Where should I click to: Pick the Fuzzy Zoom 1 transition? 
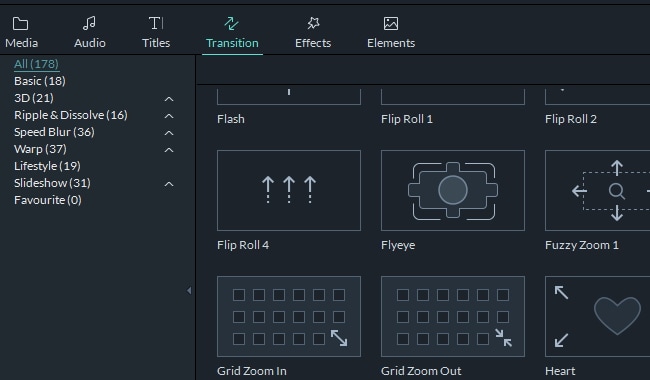[x=597, y=190]
